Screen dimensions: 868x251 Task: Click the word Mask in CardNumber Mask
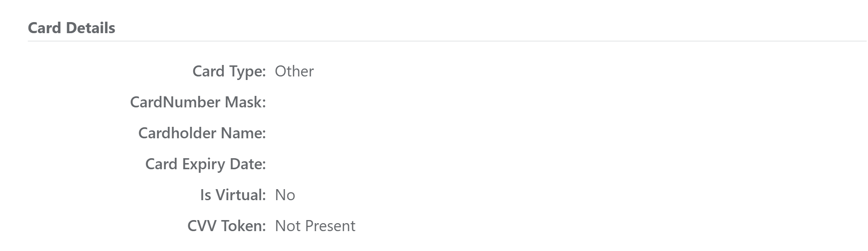click(245, 102)
